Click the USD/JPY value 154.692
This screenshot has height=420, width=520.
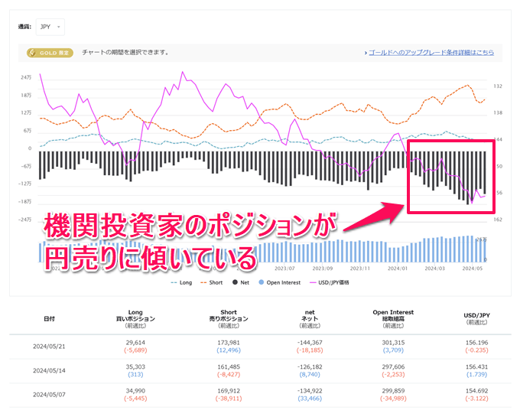click(x=476, y=391)
